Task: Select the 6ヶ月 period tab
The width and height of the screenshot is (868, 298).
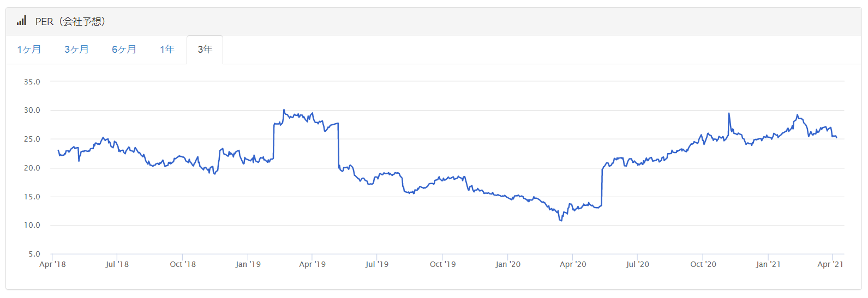Action: [x=124, y=50]
